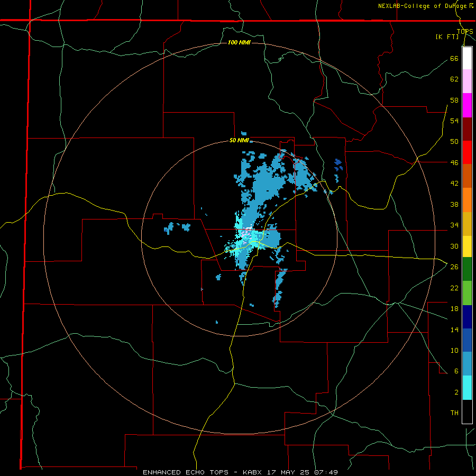Image resolution: width=476 pixels, height=476 pixels.
Task: Choose the yellow legend color block
Action: (467, 246)
